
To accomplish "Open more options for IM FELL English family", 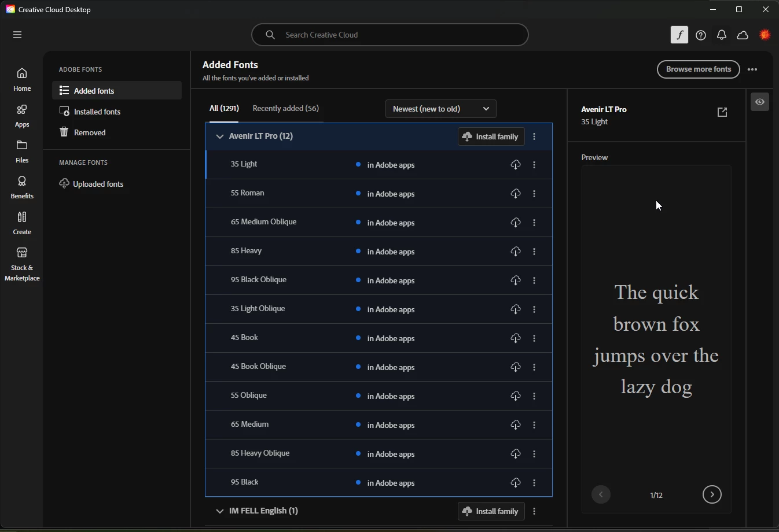I will [534, 512].
